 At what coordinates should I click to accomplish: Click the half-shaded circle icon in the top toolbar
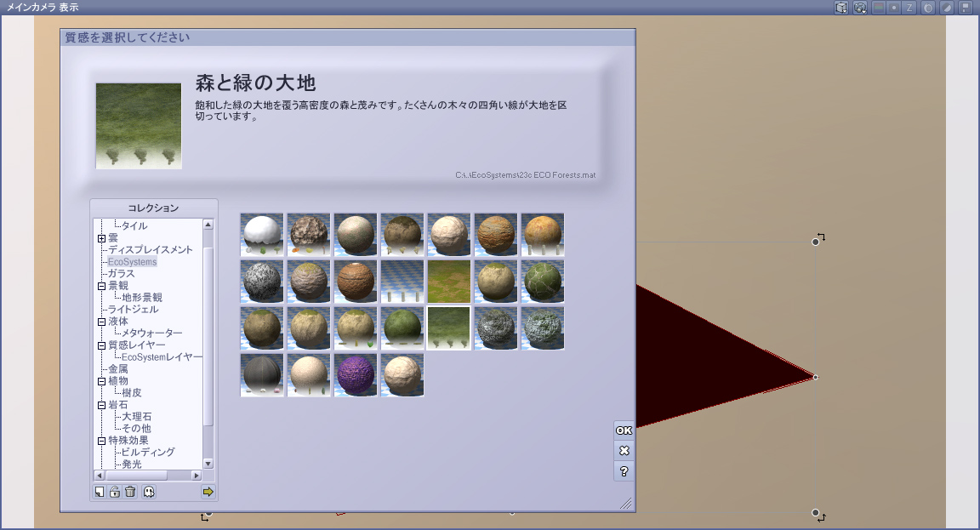coord(947,8)
